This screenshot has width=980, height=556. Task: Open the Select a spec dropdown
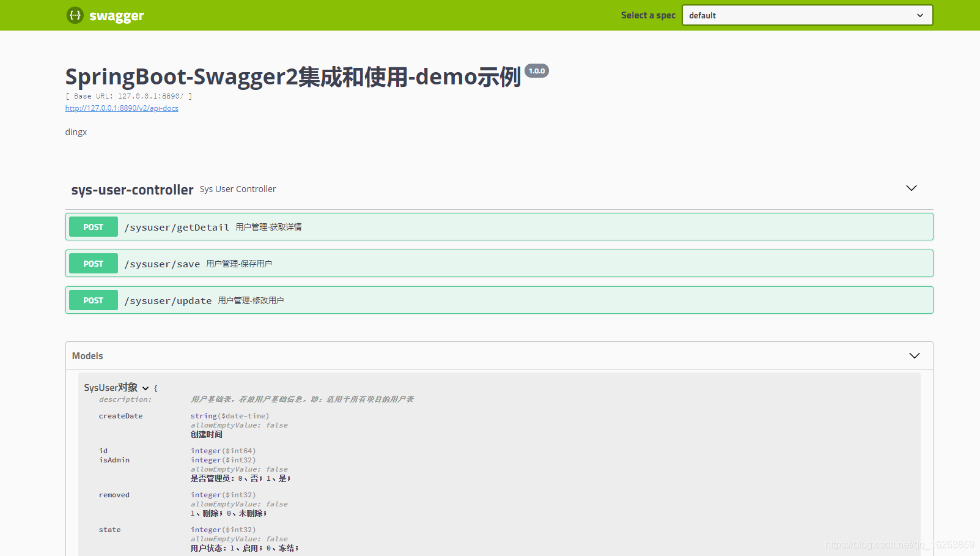(807, 15)
